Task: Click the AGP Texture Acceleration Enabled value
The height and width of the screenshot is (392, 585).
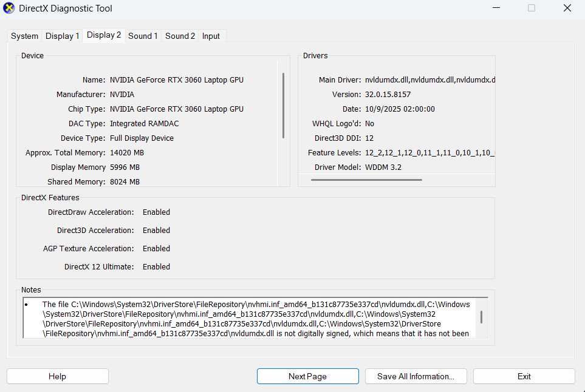Action: click(156, 249)
